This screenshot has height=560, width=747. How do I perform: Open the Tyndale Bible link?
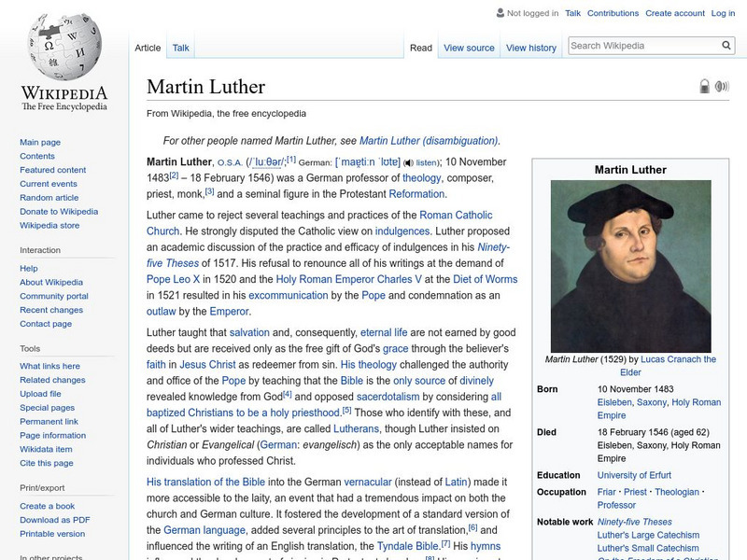point(407,546)
